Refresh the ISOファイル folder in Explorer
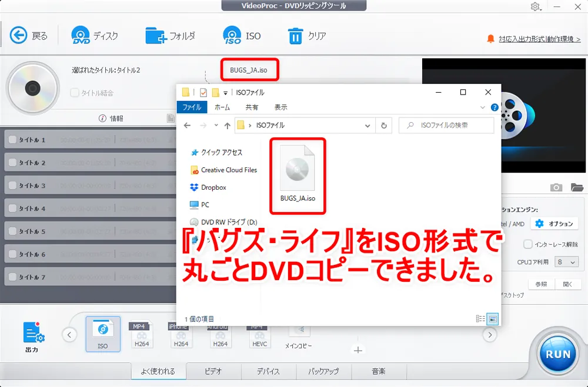Screen dimensions: 588x387 [383, 126]
